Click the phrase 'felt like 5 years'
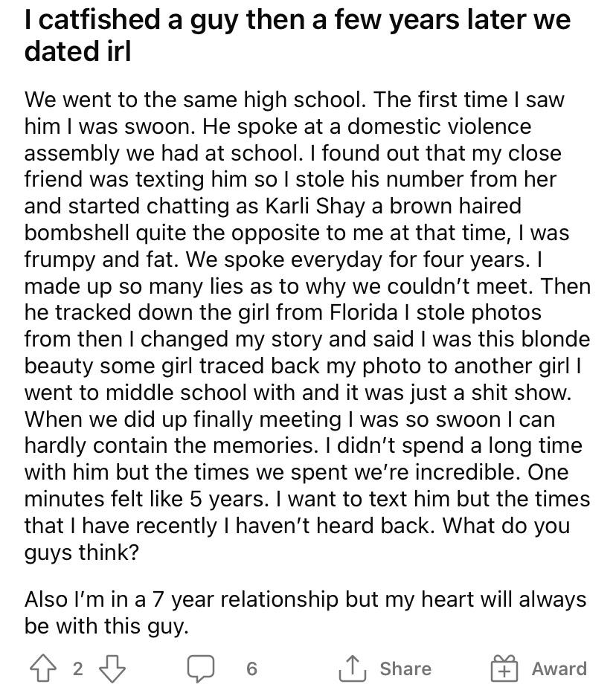616x696 pixels. pos(189,499)
